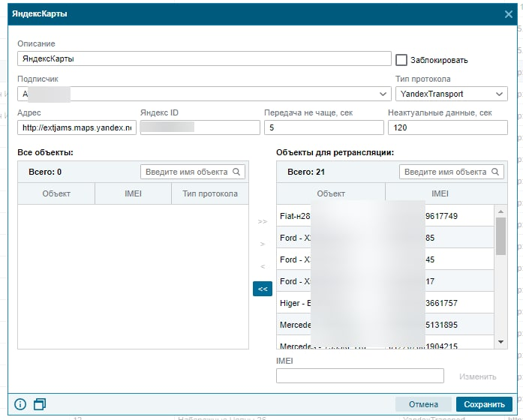523x420 pixels.
Task: Click the copy windows icon in footer
Action: [x=40, y=404]
